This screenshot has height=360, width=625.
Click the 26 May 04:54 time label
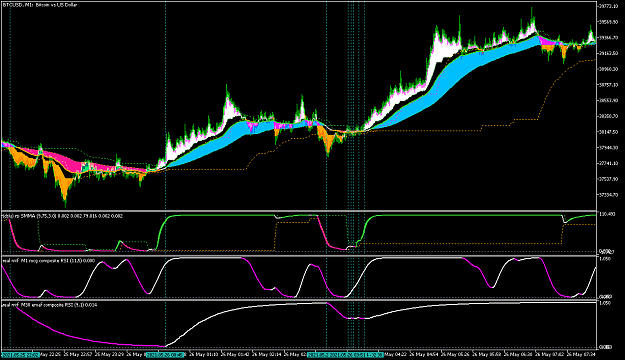tap(423, 354)
